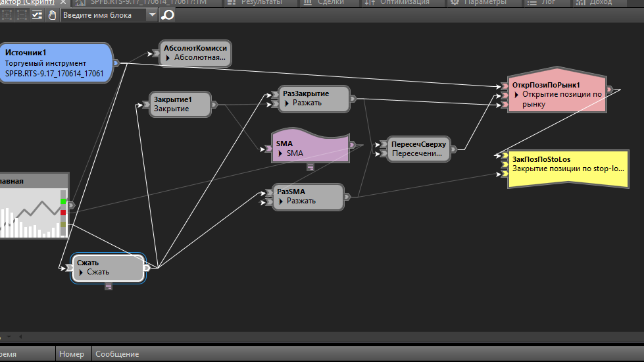
Task: Expand ОткрПозиПоРынк1 block disclosure triangle
Action: pyautogui.click(x=516, y=95)
